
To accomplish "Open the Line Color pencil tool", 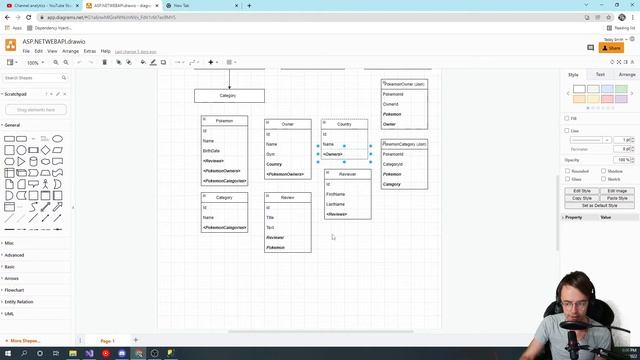I will 153,62.
